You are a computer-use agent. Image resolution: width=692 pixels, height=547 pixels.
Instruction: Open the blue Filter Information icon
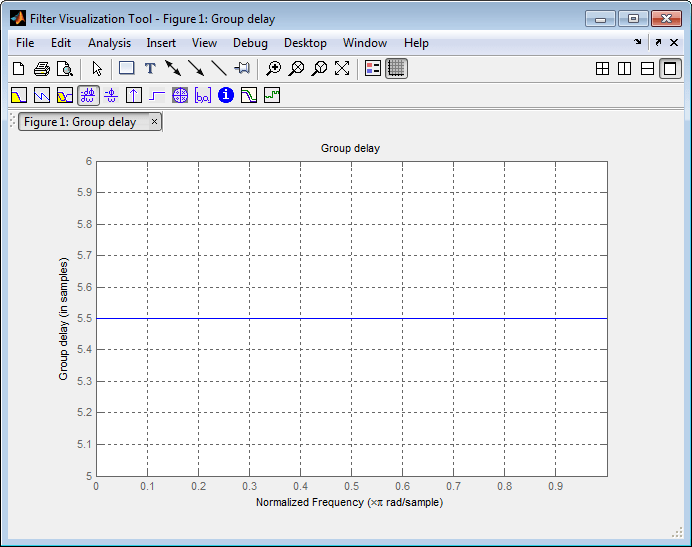click(226, 95)
